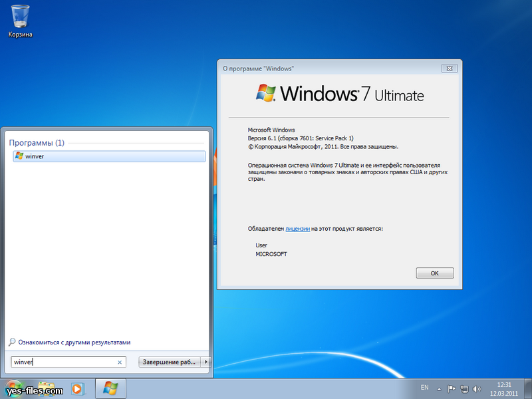The height and width of the screenshot is (399, 532).
Task: Click the Программы (1) results header
Action: tap(37, 142)
